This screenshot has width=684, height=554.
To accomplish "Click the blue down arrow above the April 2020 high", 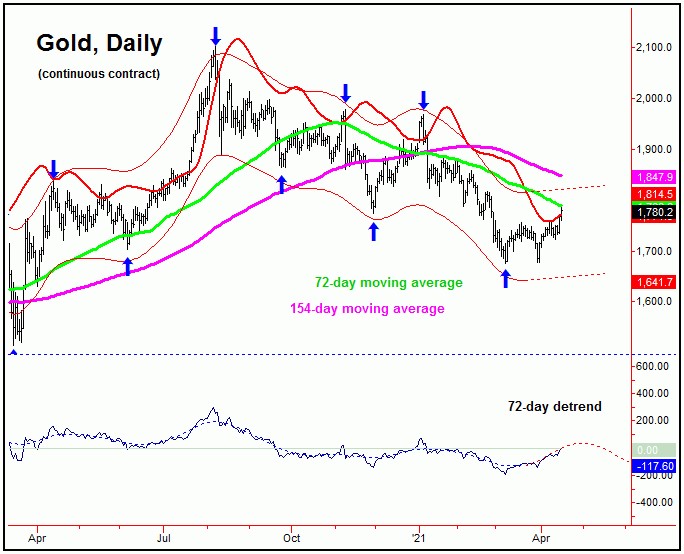I will click(x=53, y=168).
